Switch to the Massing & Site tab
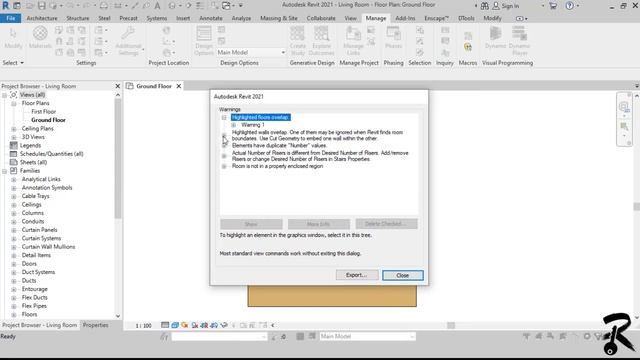The height and width of the screenshot is (360, 640). click(x=279, y=18)
